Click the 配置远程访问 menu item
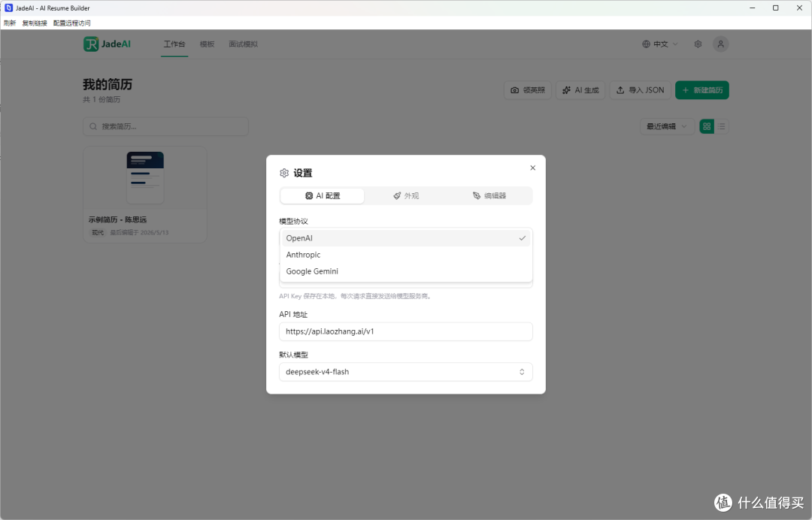The width and height of the screenshot is (812, 520). tap(71, 23)
